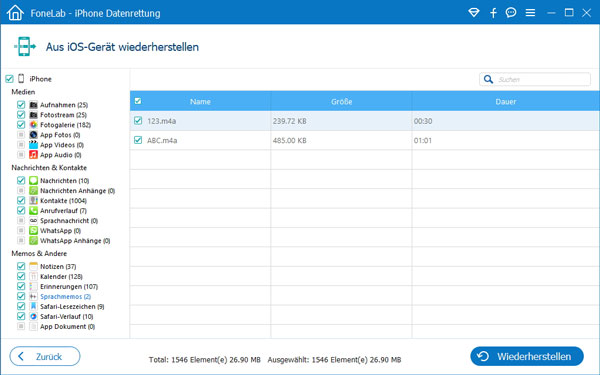The image size is (600, 375).
Task: Open the hamburger menu icon
Action: 530,13
